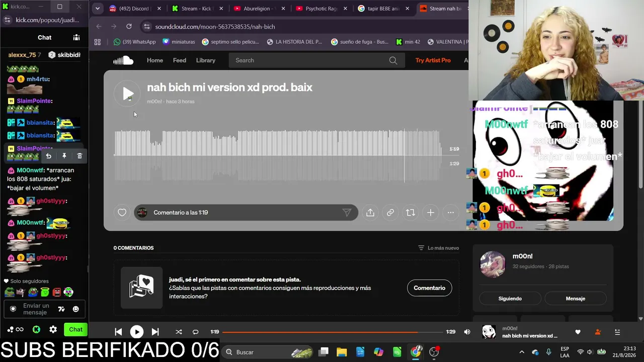This screenshot has height=362, width=644.
Task: Seek on the orange player progress bar
Action: pos(333,332)
